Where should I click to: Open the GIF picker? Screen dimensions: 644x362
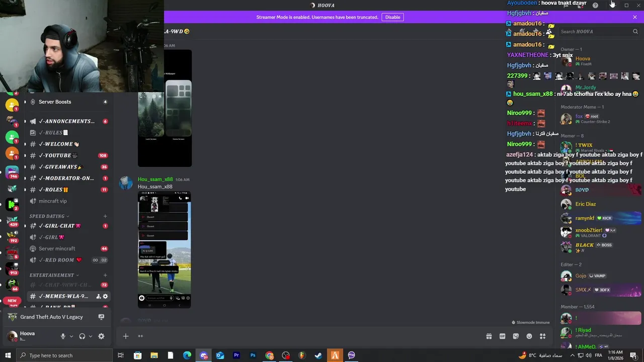(x=502, y=336)
